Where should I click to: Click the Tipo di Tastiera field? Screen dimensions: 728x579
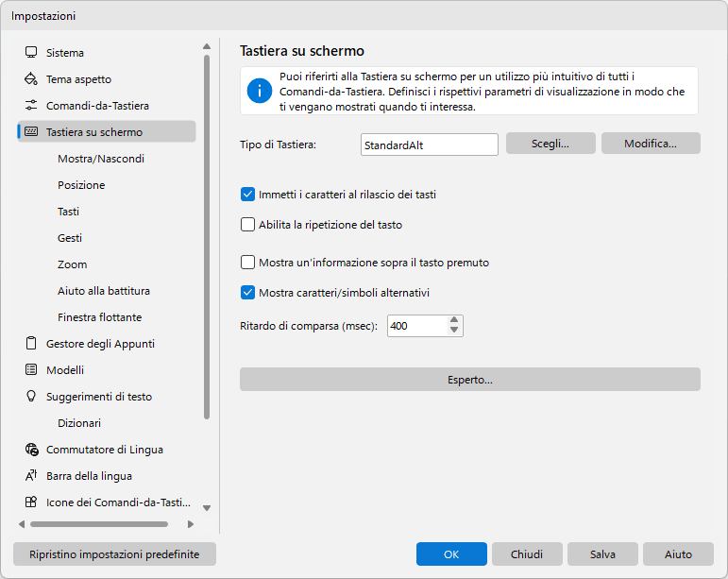tap(430, 145)
